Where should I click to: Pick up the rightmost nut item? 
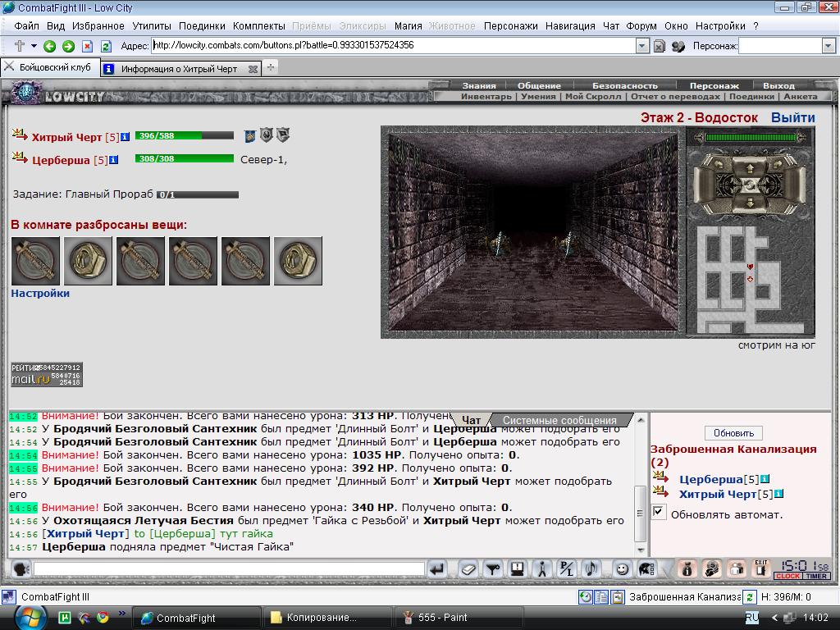click(x=298, y=261)
